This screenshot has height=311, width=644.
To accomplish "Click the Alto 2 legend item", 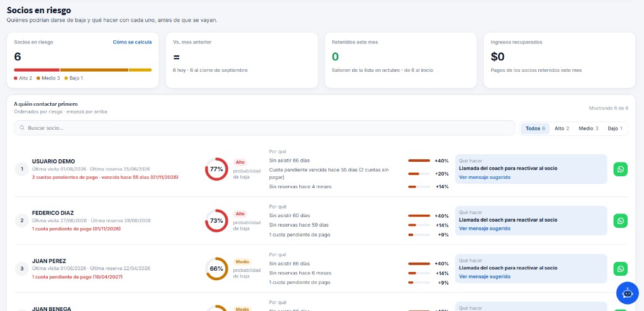I will pyautogui.click(x=23, y=78).
